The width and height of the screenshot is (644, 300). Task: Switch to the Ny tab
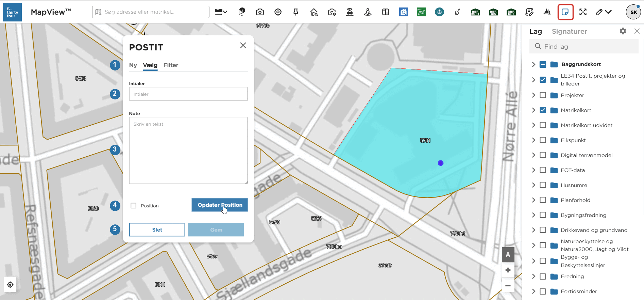click(133, 65)
